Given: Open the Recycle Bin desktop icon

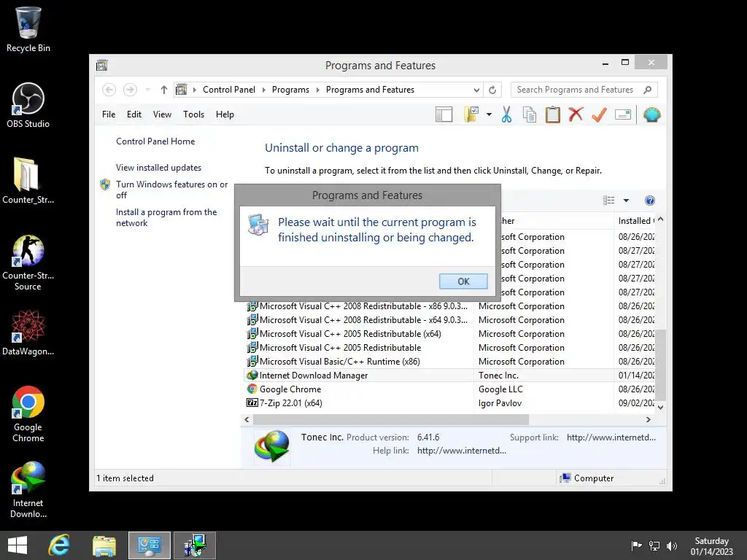Looking at the screenshot, I should (x=28, y=29).
